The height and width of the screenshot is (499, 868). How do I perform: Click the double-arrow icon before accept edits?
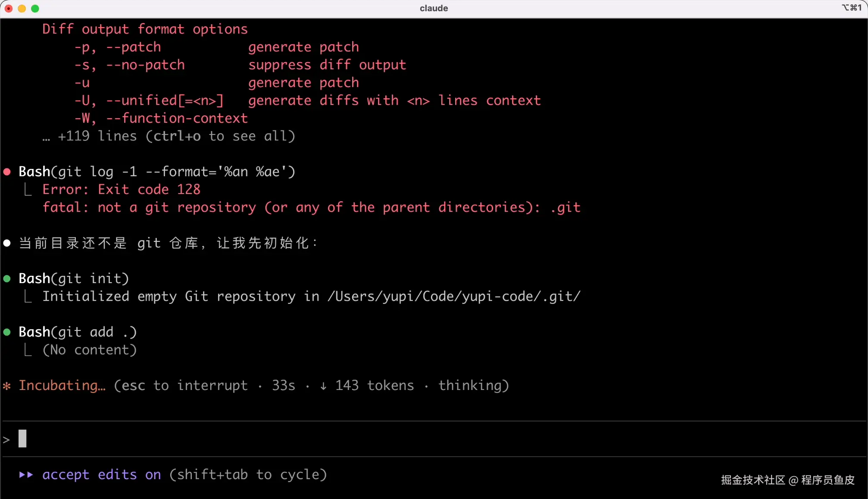(26, 474)
